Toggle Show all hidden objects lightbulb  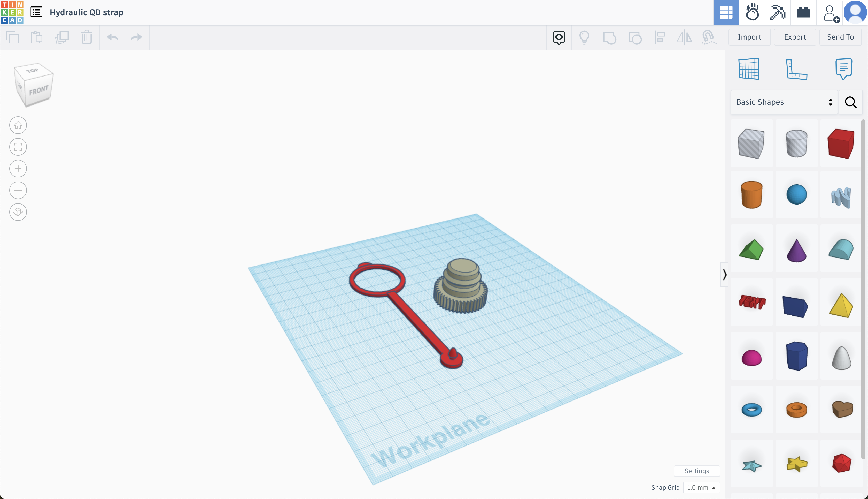(x=584, y=37)
